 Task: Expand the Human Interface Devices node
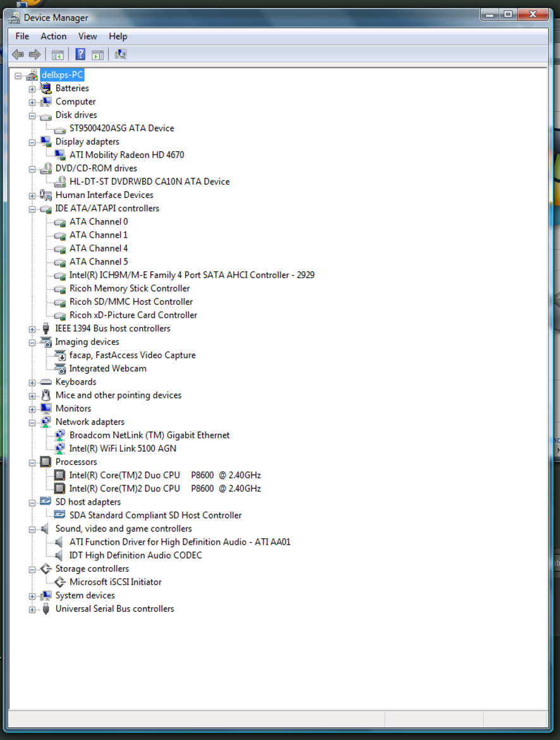pos(32,195)
